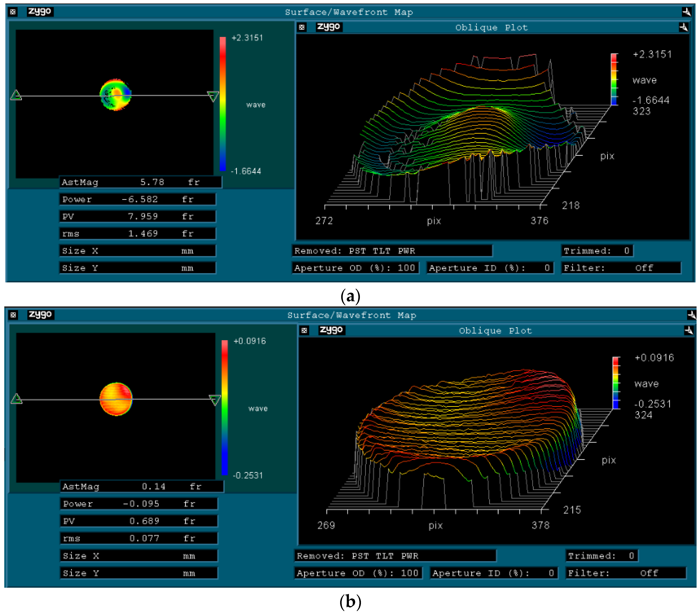Click the pin icon of the Oblique Plot in figure (b)
Image resolution: width=700 pixels, height=613 pixels.
[x=688, y=330]
